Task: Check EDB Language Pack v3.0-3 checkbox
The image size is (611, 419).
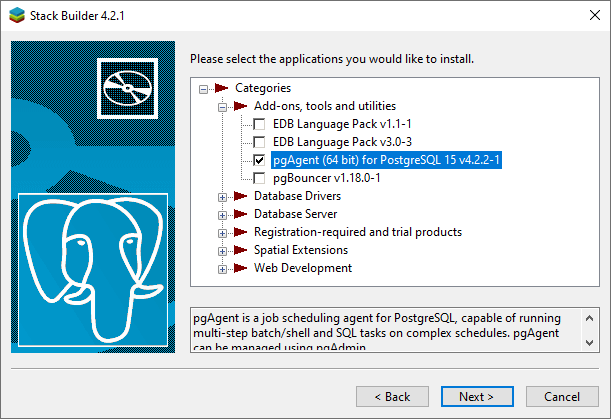Action: tap(259, 142)
